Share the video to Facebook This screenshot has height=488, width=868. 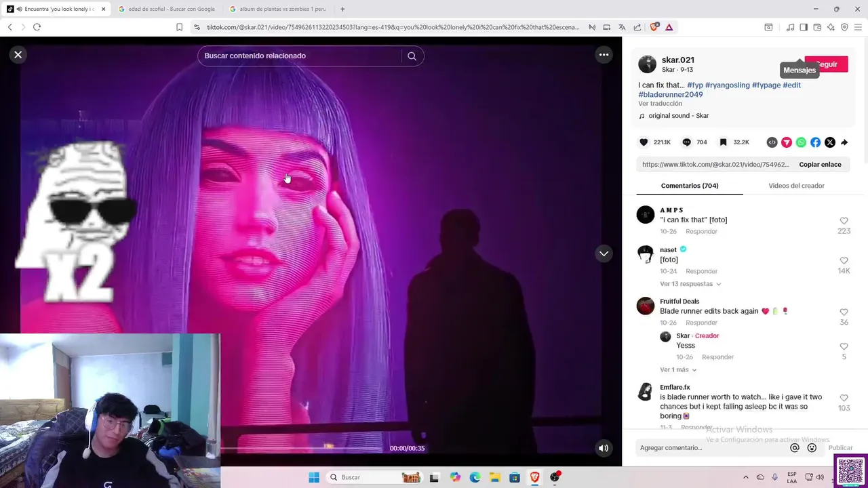coord(816,142)
